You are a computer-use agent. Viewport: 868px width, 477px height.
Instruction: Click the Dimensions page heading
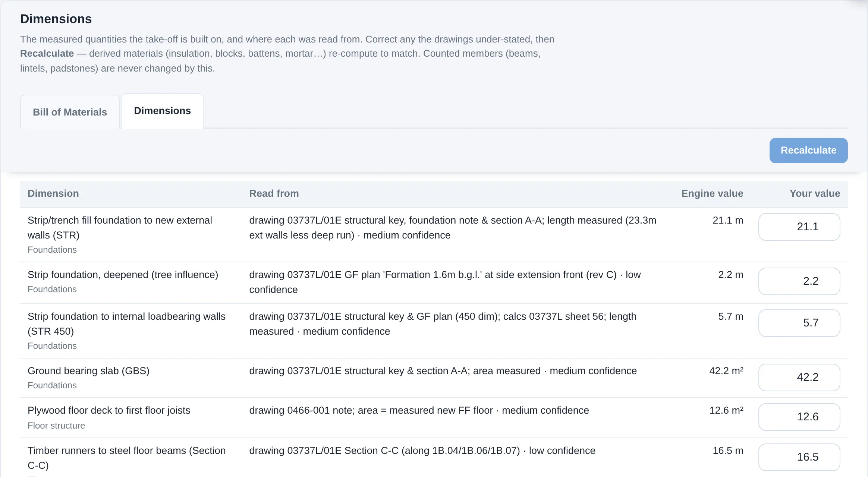56,19
